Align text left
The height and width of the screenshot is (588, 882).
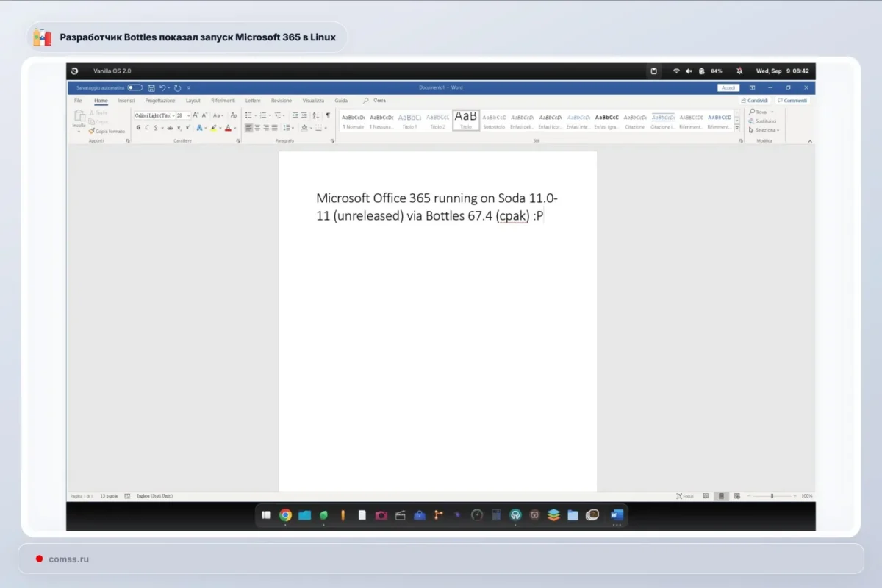248,128
